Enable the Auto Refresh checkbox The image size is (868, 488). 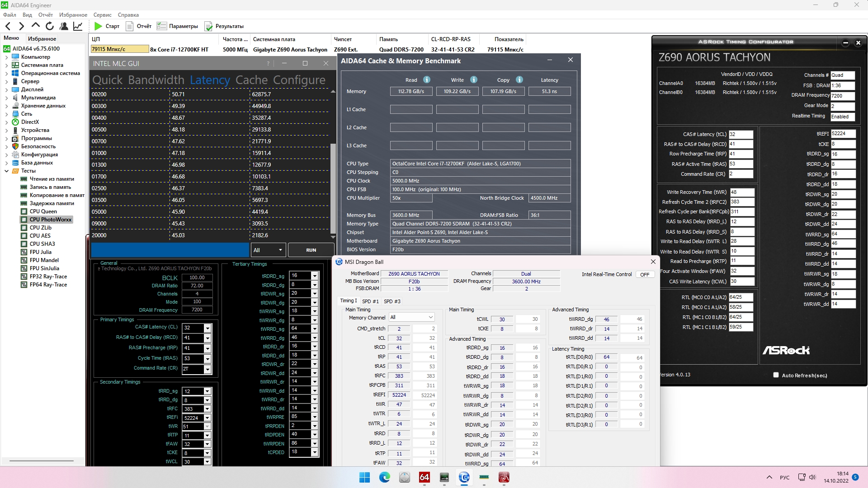776,375
